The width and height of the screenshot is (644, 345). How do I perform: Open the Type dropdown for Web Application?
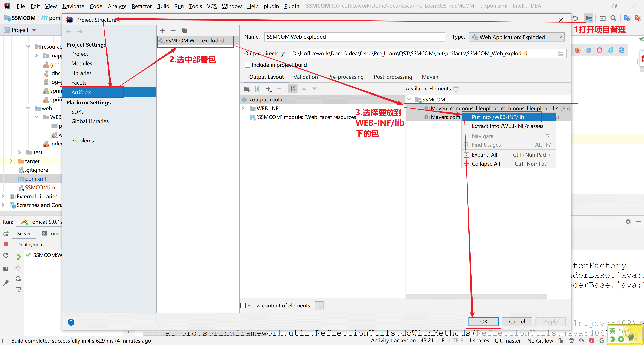coord(517,37)
